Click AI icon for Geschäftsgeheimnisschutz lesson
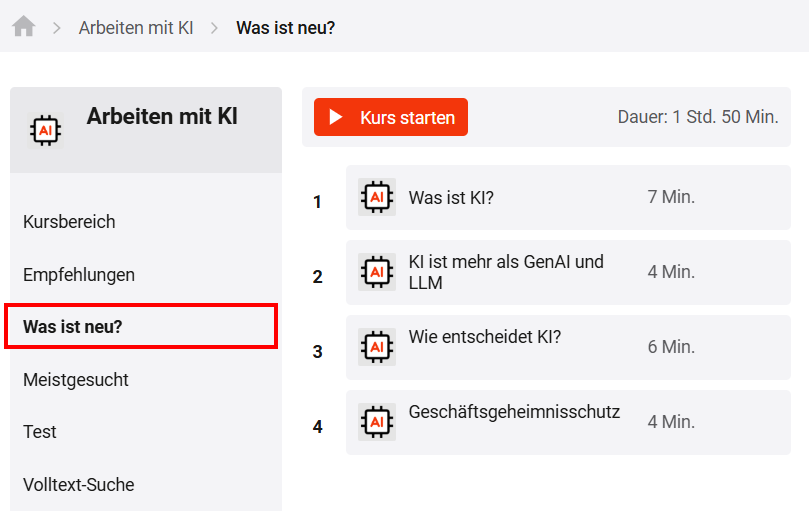Viewport: 809px width, 511px height. (377, 422)
